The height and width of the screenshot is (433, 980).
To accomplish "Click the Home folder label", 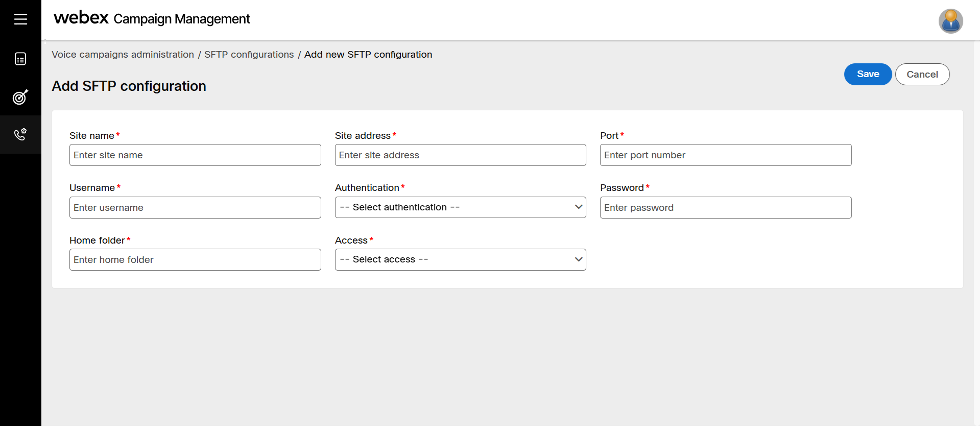I will tap(97, 240).
